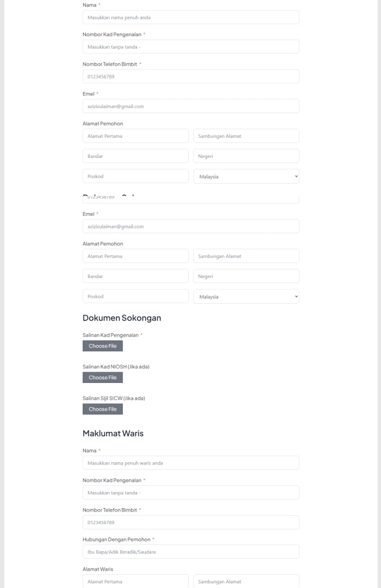Upload Salinan Kad NIOSH via Choose File
The width and height of the screenshot is (381, 588).
point(102,377)
